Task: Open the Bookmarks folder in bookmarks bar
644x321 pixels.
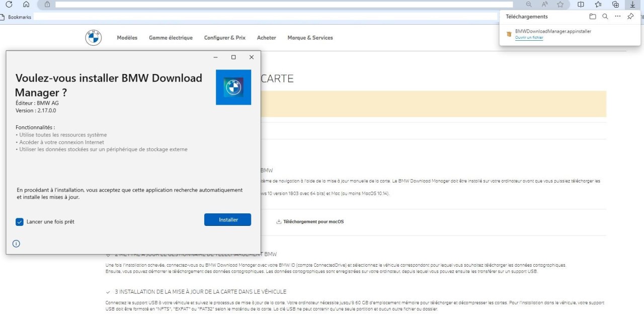Action: 16,17
